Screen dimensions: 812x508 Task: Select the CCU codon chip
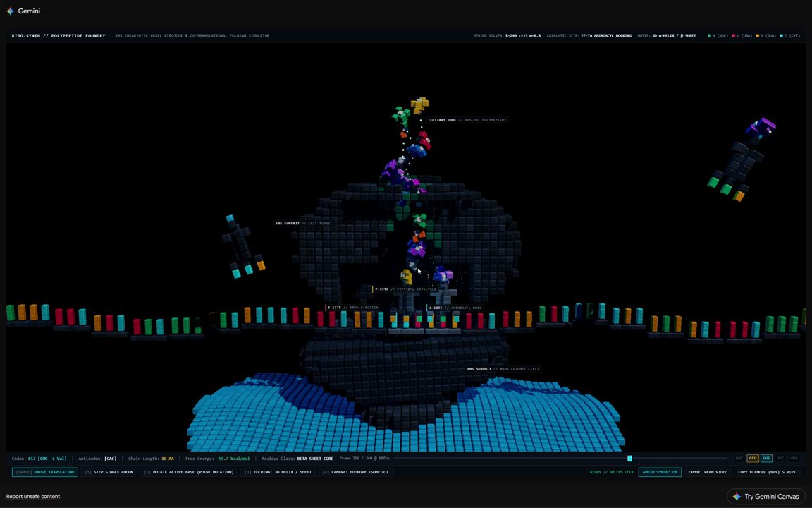[753, 458]
